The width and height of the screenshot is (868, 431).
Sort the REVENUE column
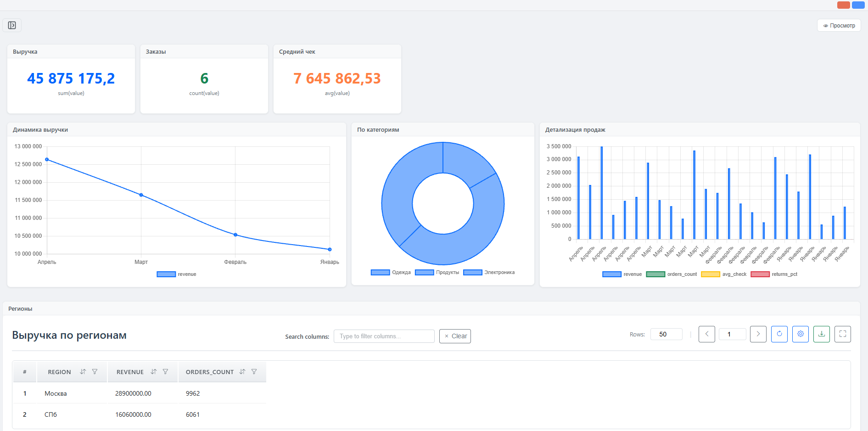[x=154, y=372]
